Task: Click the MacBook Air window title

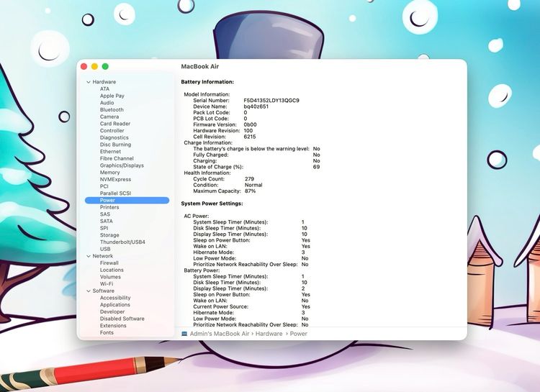Action: 199,66
